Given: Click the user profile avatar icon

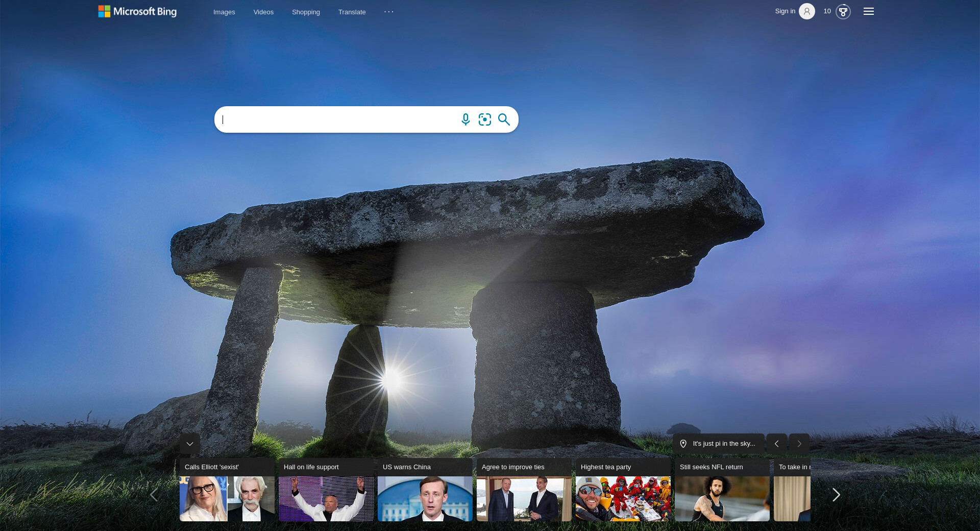Looking at the screenshot, I should pyautogui.click(x=806, y=11).
